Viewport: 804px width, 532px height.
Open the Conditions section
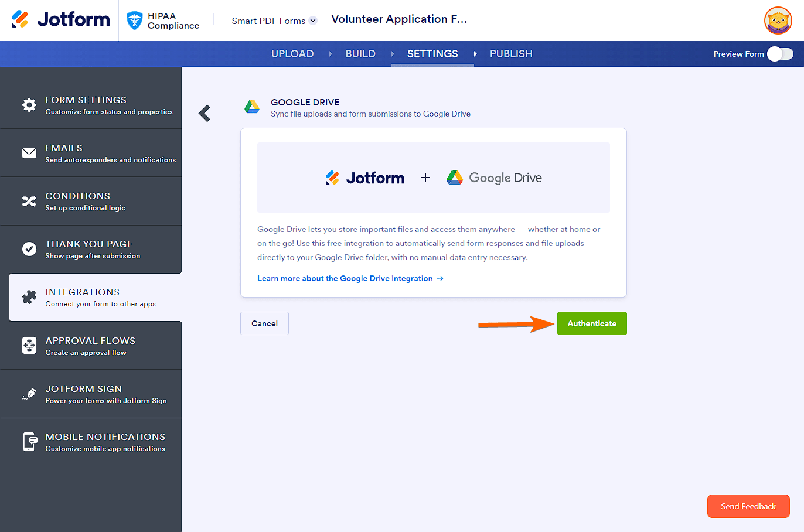click(91, 201)
